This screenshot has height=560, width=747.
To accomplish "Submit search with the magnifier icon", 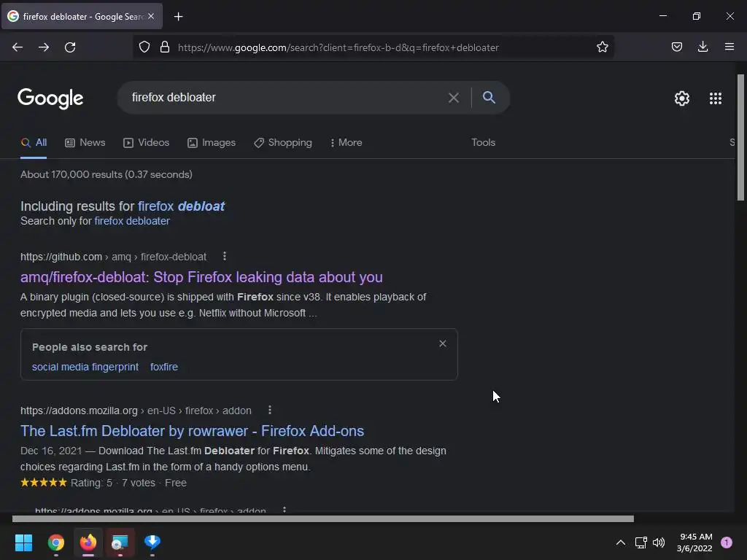I will [489, 97].
